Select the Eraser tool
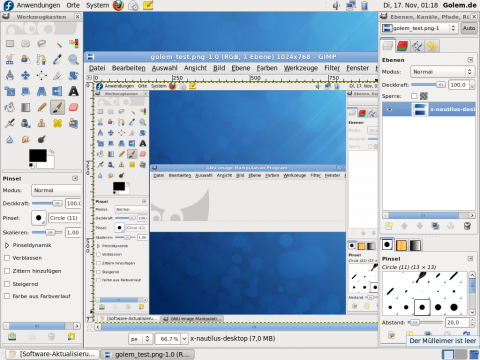 pos(74,107)
